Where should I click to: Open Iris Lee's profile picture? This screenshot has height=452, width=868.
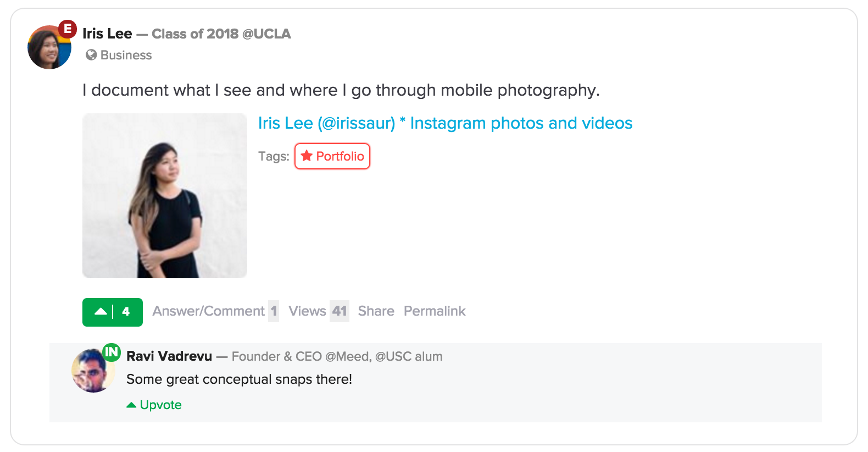pyautogui.click(x=48, y=48)
